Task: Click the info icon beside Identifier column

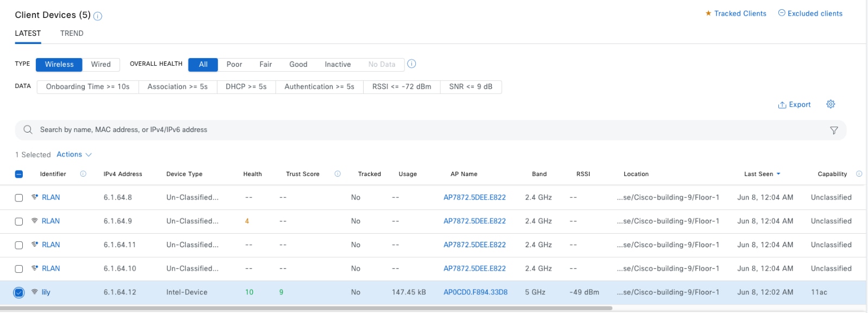Action: tap(83, 174)
